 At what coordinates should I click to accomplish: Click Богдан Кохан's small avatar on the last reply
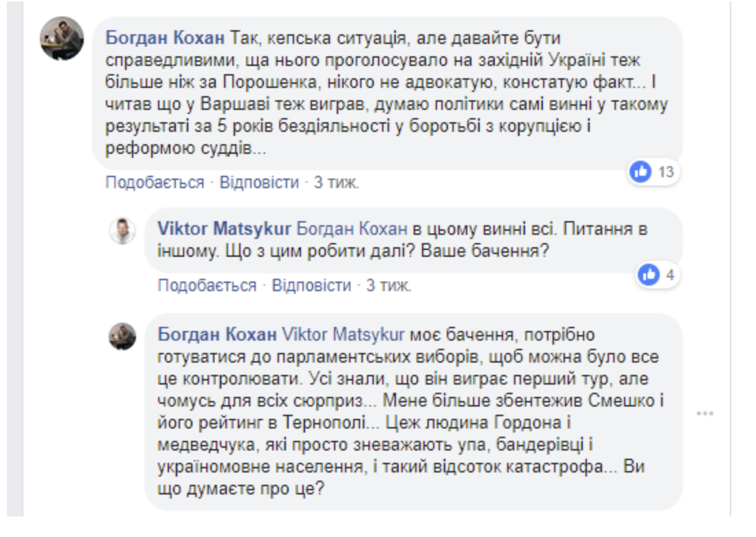(x=122, y=336)
